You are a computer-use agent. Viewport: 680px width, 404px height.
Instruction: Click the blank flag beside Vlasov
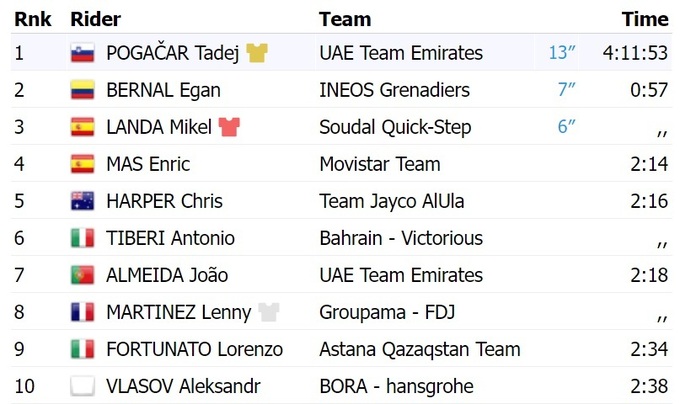coord(82,386)
